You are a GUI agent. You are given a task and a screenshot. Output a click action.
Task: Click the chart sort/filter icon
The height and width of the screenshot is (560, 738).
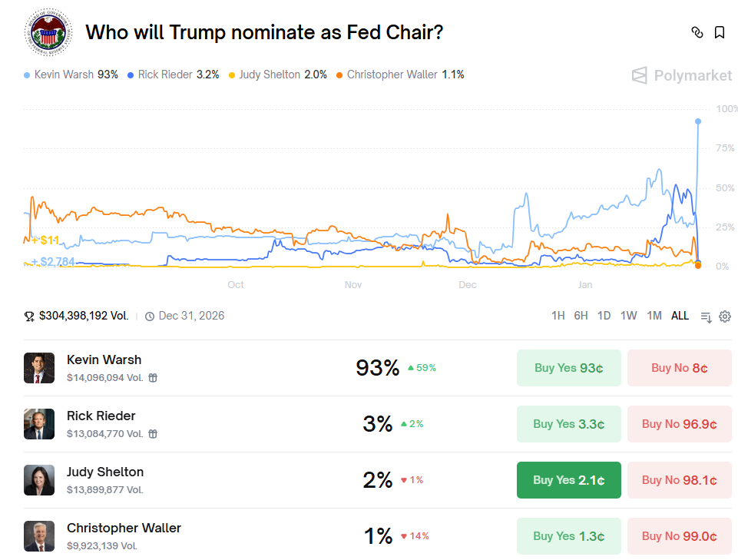click(706, 316)
